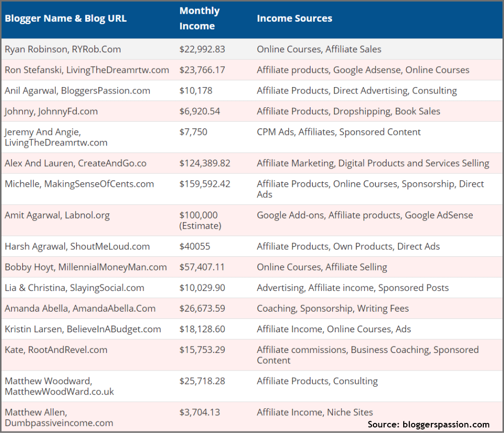Click the '$15,753.29' income value
The width and height of the screenshot is (504, 433).
202,350
